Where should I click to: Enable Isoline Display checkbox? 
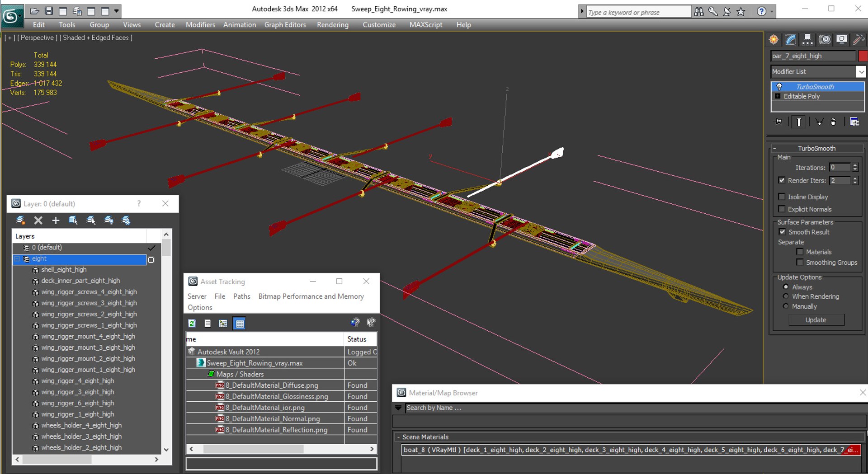(x=782, y=197)
